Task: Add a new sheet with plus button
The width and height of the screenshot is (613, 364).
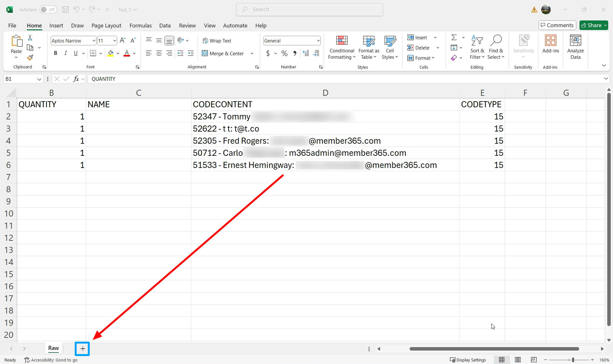Action: click(x=82, y=349)
